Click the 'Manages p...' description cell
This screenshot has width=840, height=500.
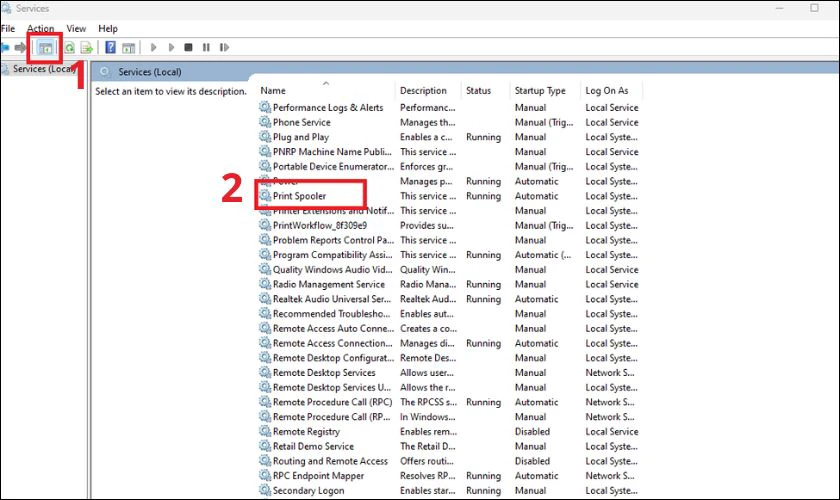pyautogui.click(x=426, y=181)
